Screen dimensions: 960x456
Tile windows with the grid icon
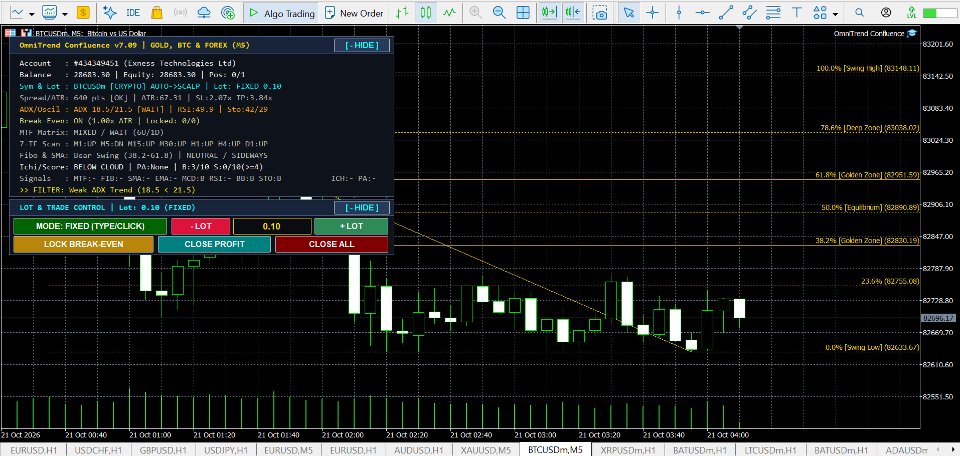(x=523, y=12)
